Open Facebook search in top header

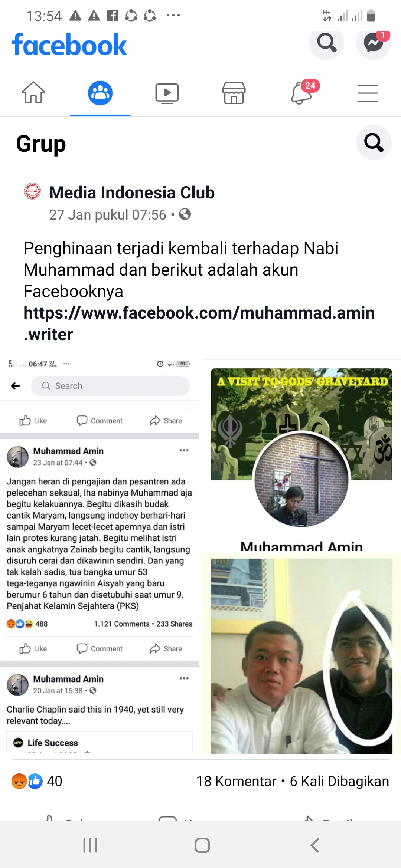coord(326,42)
